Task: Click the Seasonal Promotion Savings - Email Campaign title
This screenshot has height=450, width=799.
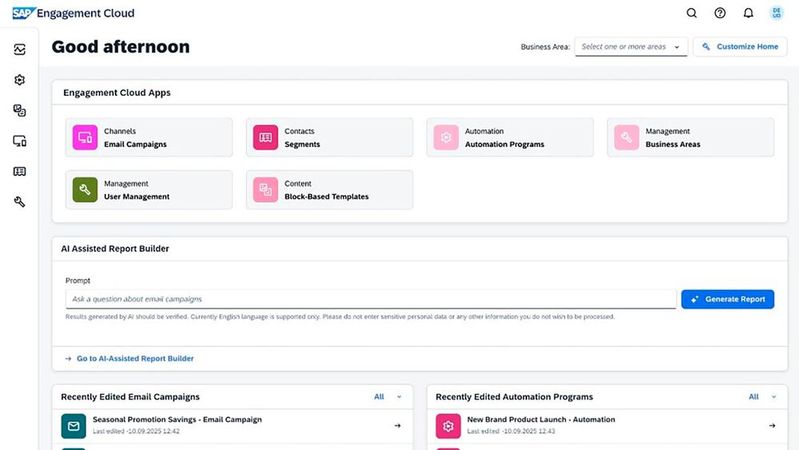Action: click(x=177, y=419)
